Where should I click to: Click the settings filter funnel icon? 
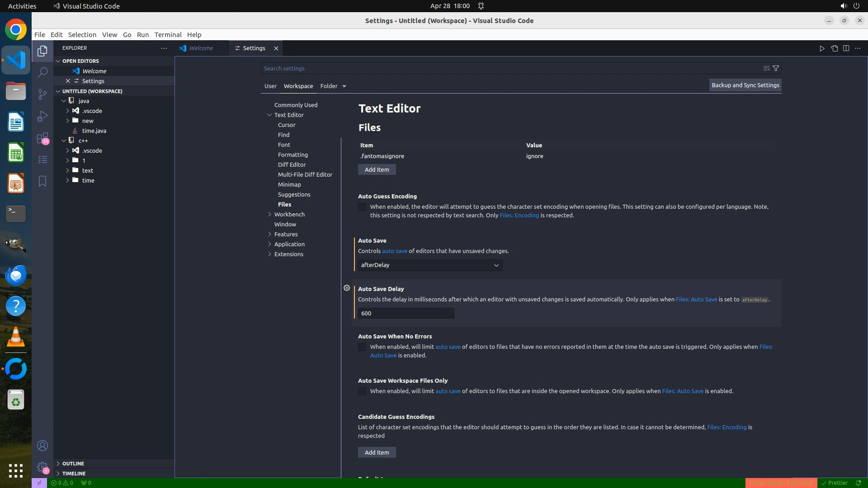[x=776, y=68]
